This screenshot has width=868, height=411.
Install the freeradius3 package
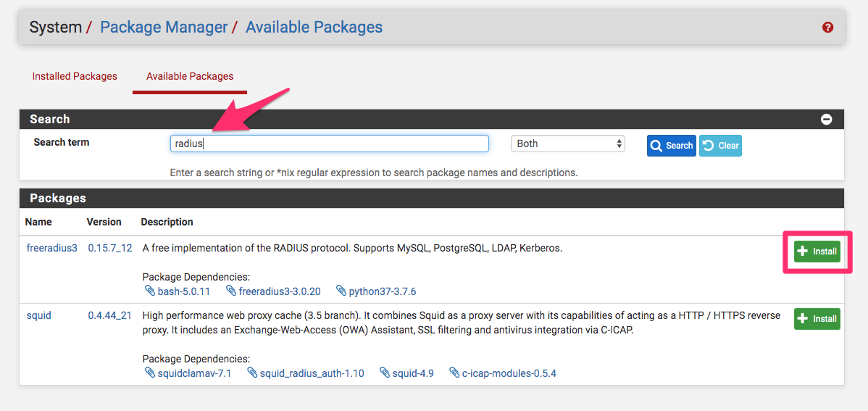pos(817,252)
